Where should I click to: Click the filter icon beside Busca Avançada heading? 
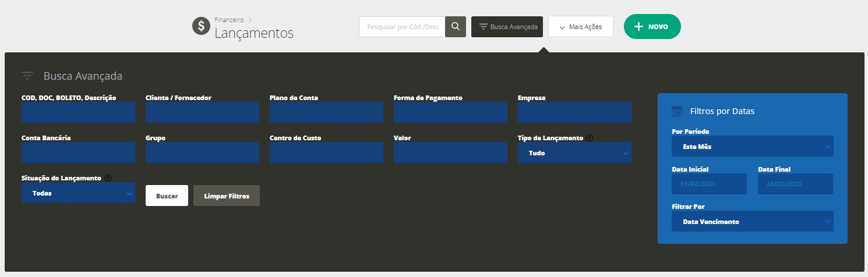27,76
